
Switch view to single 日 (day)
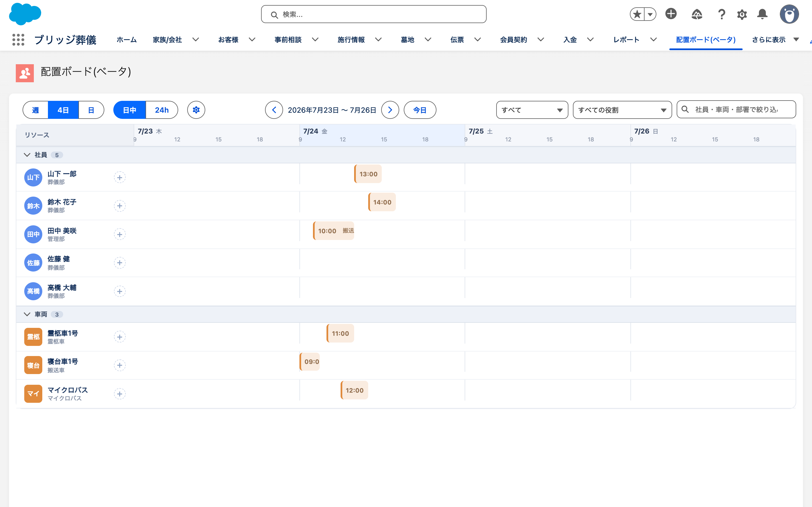click(91, 110)
